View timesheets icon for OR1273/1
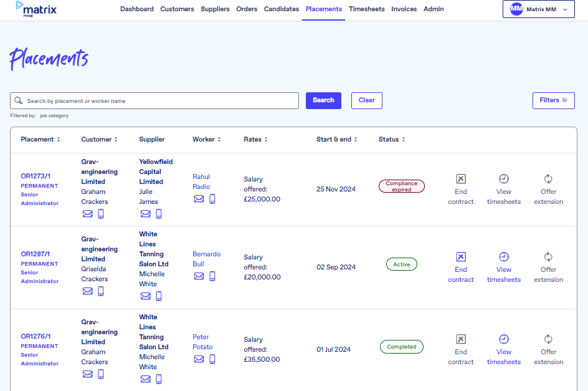Image resolution: width=588 pixels, height=391 pixels. pyautogui.click(x=504, y=179)
